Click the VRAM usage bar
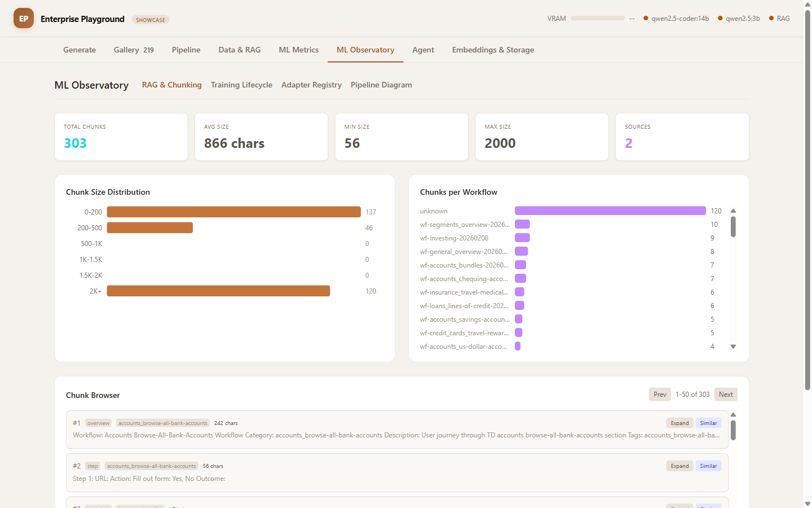This screenshot has height=508, width=812. [x=597, y=18]
